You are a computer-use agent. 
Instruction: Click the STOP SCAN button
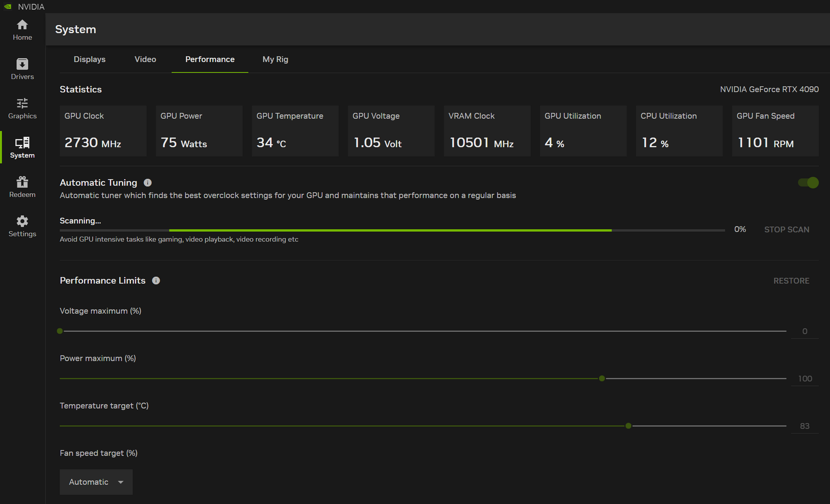(787, 230)
